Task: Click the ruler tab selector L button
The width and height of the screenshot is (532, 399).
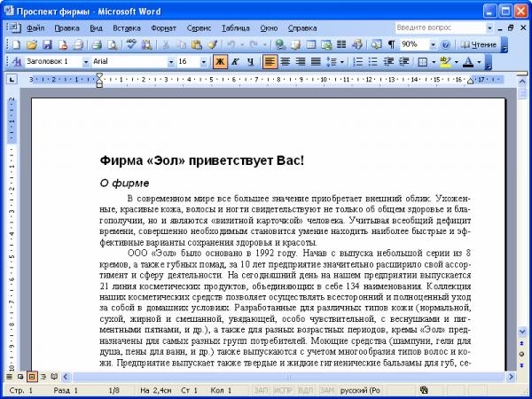Action: [12, 80]
